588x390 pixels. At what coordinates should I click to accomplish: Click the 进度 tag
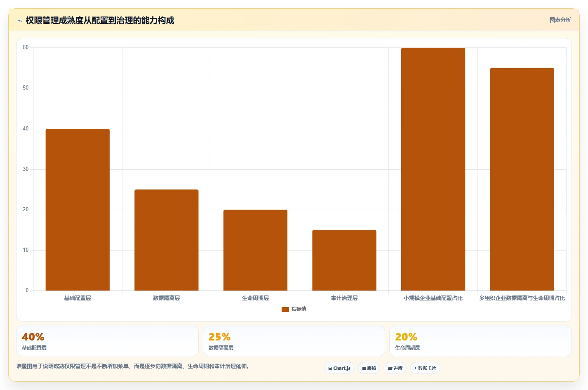[x=395, y=368]
